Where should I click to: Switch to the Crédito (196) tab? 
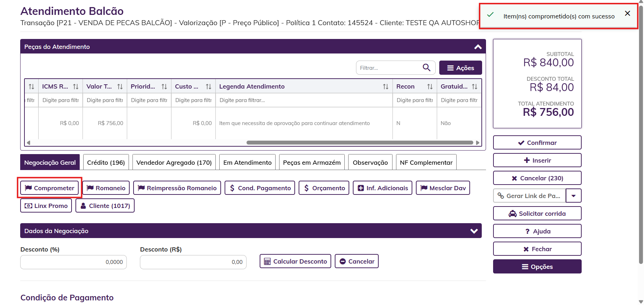point(106,162)
